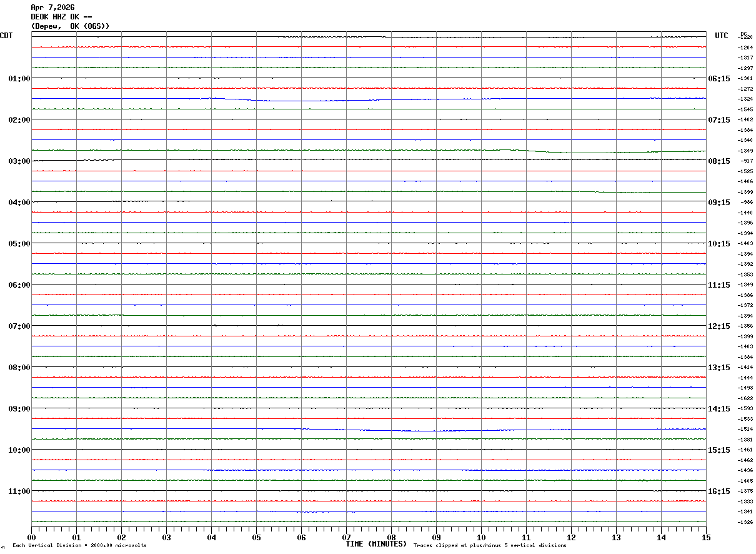Screen dimensions: 756x554
Task: Select the DC offset value -1353
Action: pyautogui.click(x=745, y=274)
